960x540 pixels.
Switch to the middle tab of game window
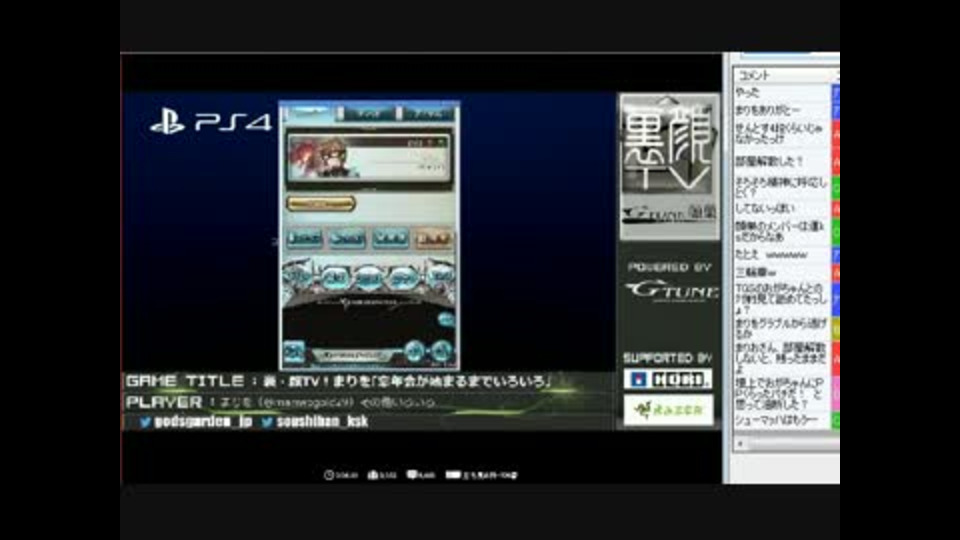(369, 113)
